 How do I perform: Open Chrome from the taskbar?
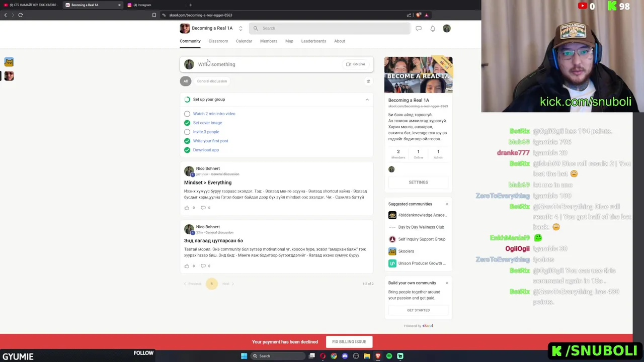(x=334, y=356)
